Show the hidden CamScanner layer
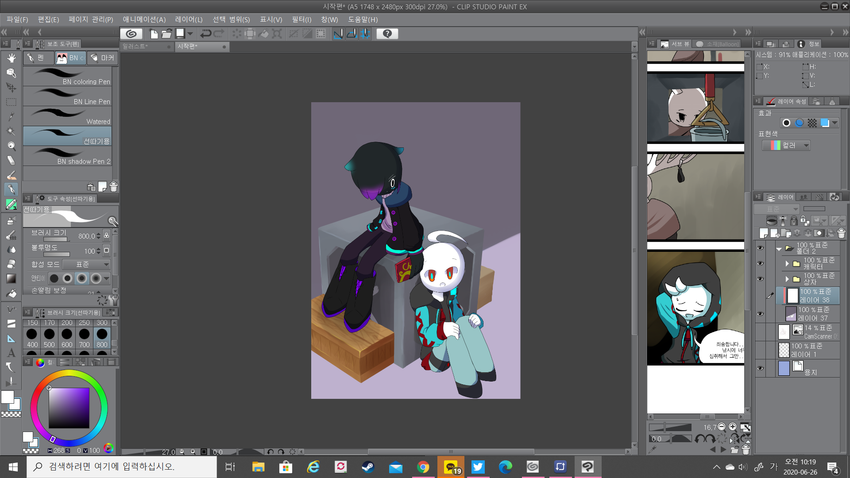The height and width of the screenshot is (478, 850). (760, 332)
